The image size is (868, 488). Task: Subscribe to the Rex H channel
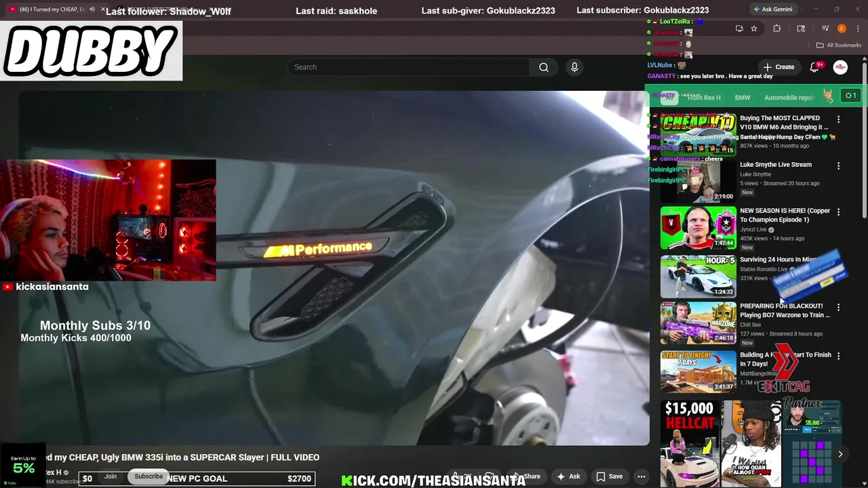pos(149,476)
